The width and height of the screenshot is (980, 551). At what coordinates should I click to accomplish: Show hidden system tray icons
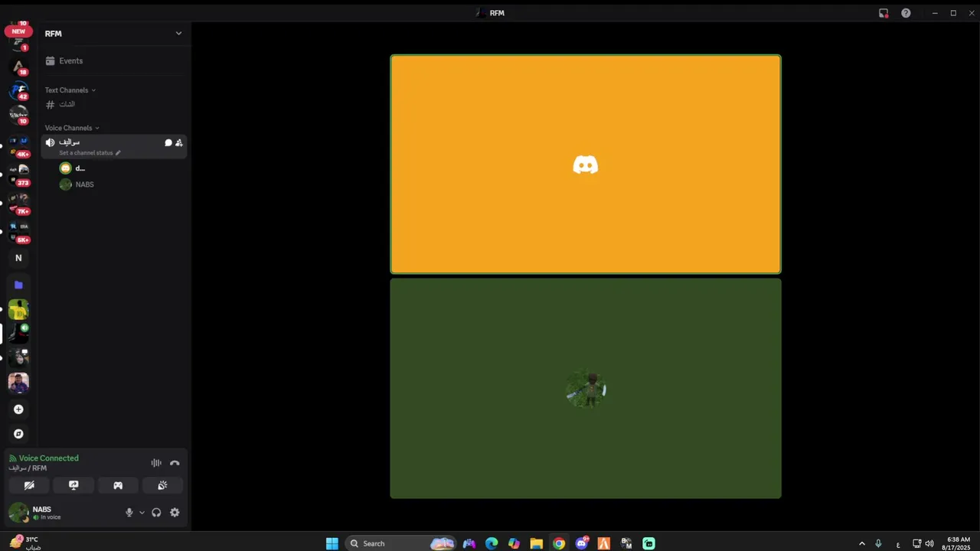pos(861,543)
